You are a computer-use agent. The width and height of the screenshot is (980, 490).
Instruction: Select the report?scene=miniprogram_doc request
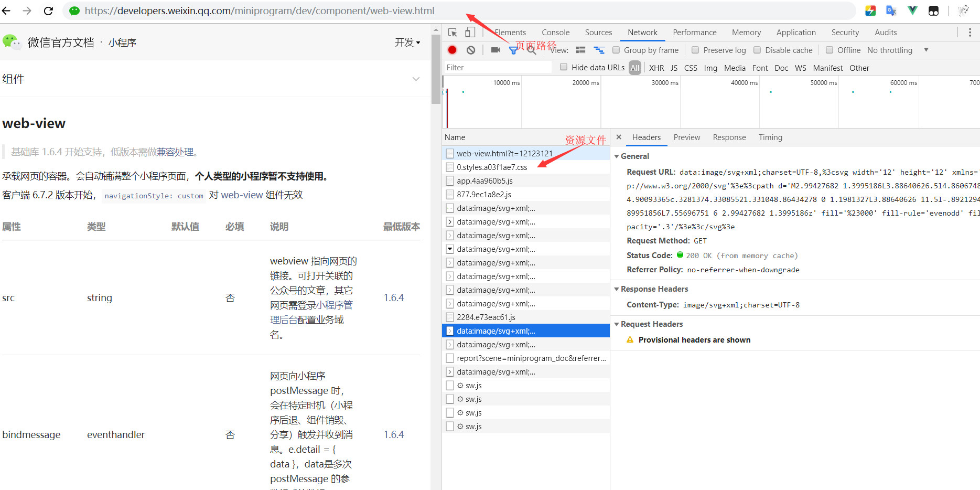526,358
